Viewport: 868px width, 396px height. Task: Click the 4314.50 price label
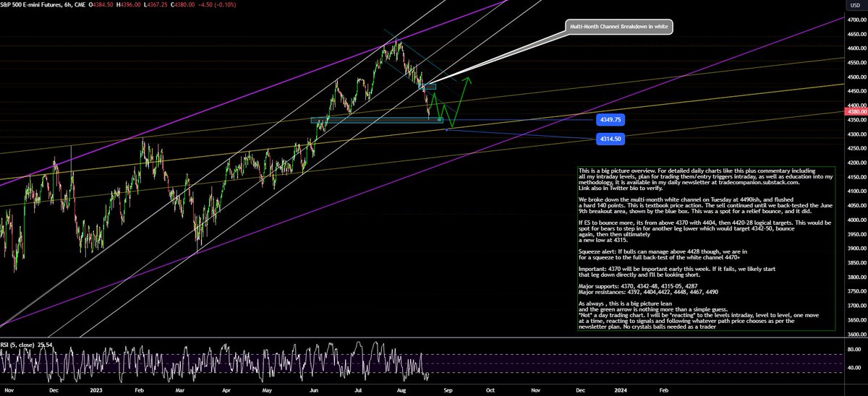coord(612,137)
